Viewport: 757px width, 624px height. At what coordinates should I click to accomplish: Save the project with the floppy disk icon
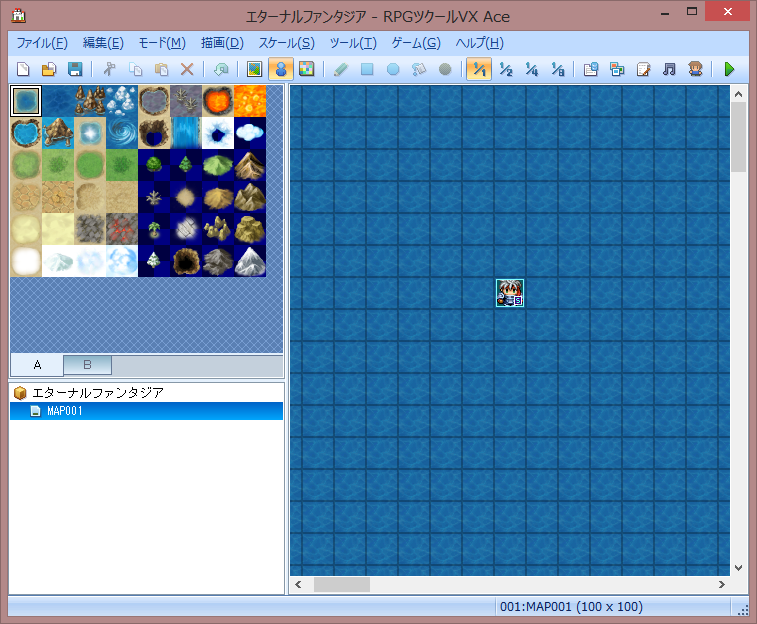pyautogui.click(x=75, y=69)
